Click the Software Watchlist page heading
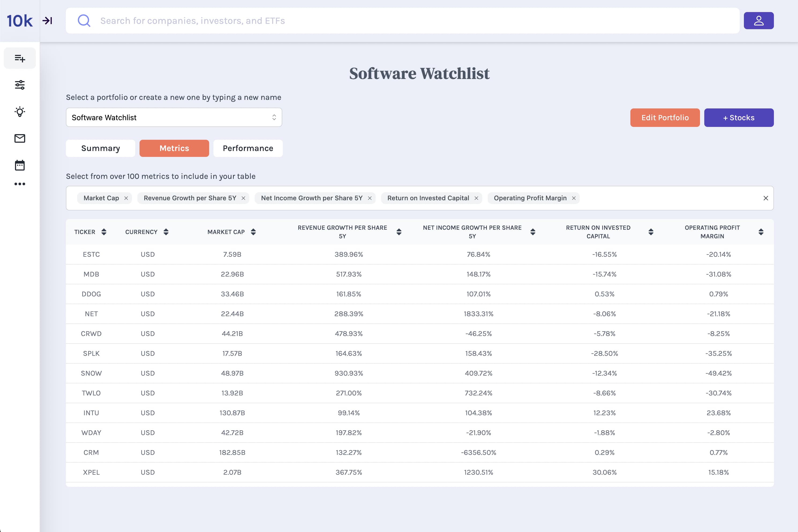The image size is (798, 532). coord(420,74)
